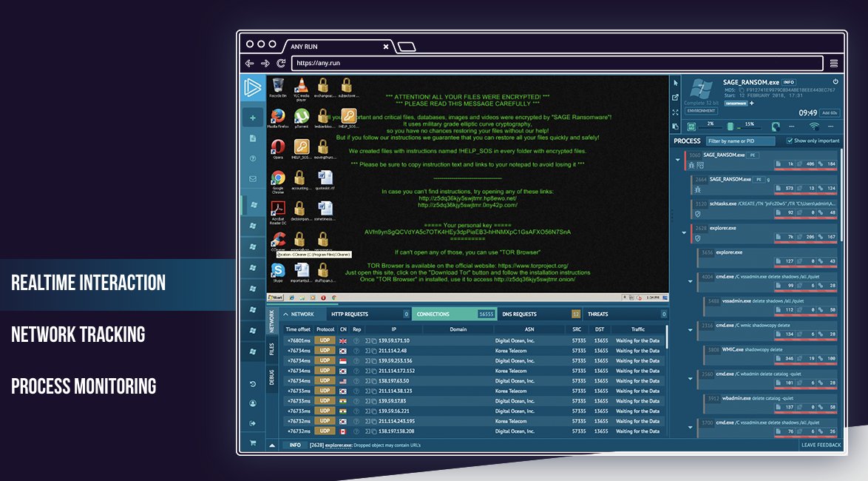Screen dimensions: 868x481
Task: Collapse the cmd.exe 2316 wmic process branch
Action: click(x=691, y=330)
